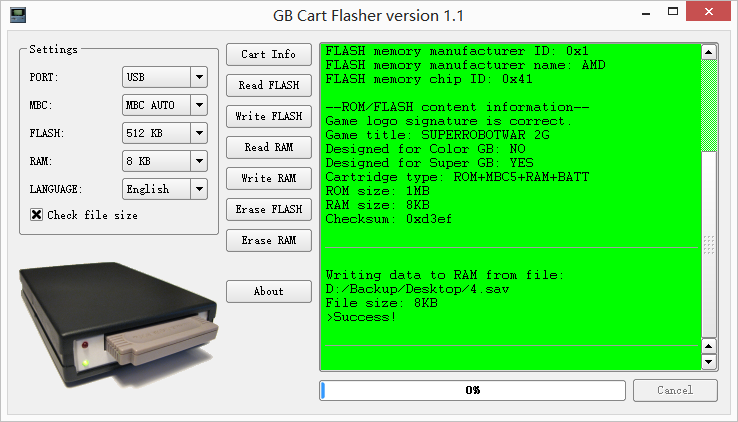Click the log scrollbar up arrow

(x=709, y=52)
